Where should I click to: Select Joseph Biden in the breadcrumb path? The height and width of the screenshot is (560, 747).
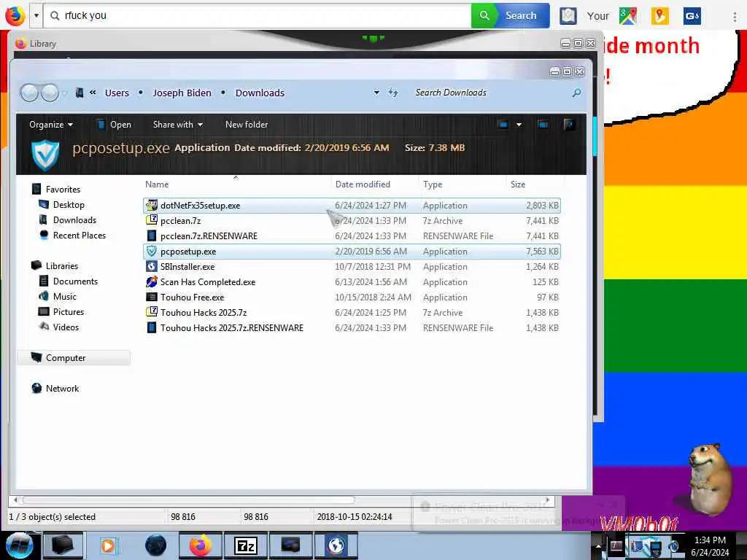(182, 93)
